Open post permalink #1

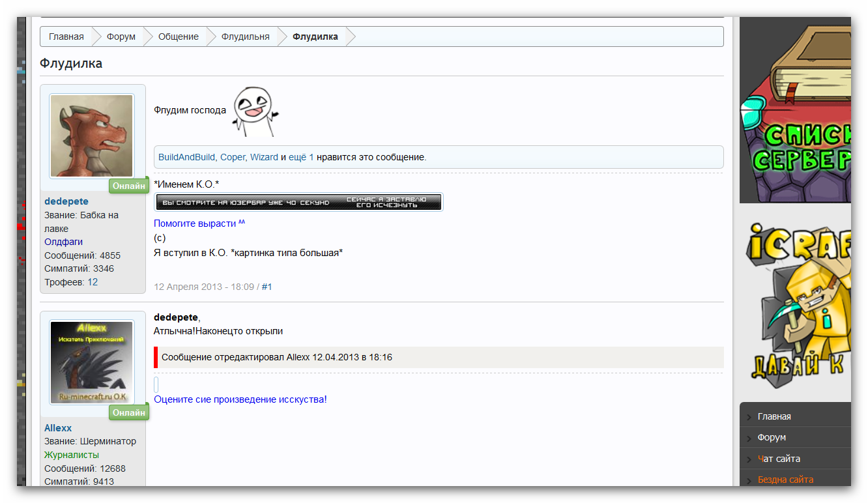pos(267,287)
